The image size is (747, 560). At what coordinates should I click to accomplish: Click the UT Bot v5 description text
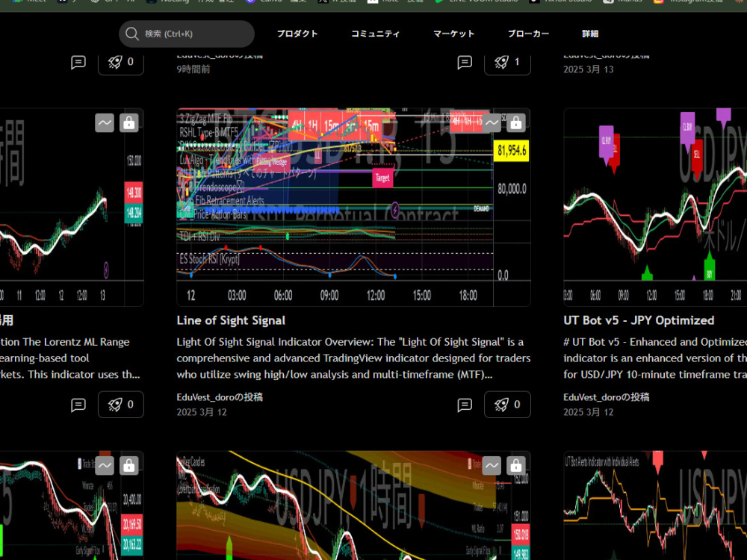[655, 358]
